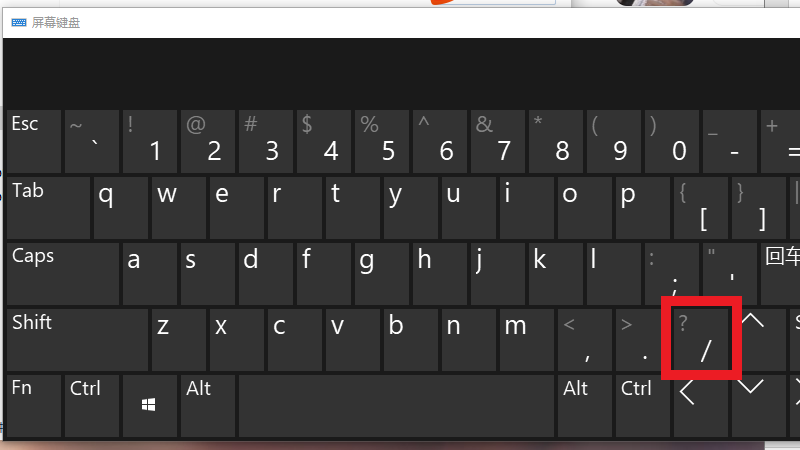Click the letter g key

[x=382, y=274]
